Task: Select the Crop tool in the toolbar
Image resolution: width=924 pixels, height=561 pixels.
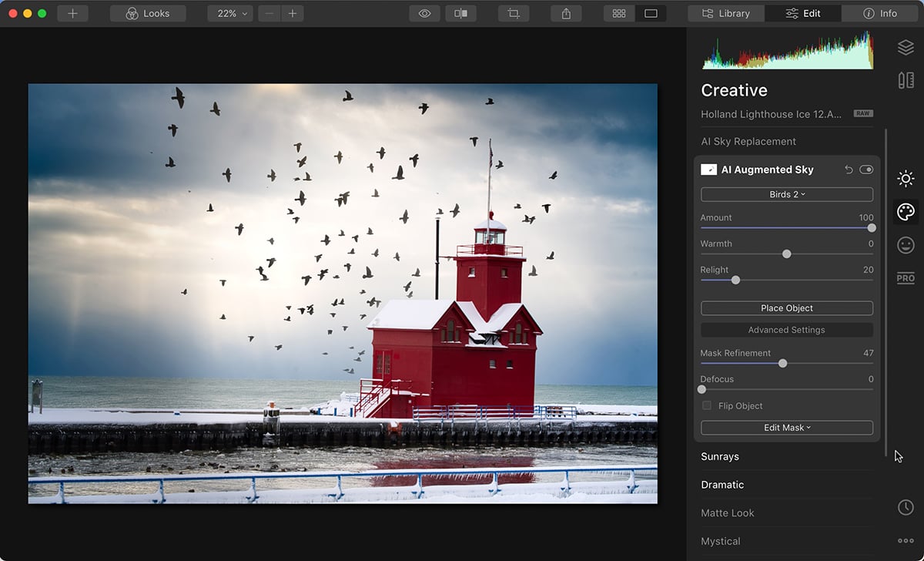Action: pos(513,13)
